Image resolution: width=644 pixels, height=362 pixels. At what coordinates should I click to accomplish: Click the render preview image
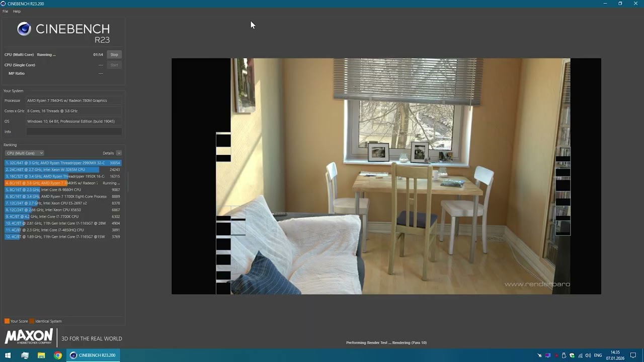(x=386, y=176)
